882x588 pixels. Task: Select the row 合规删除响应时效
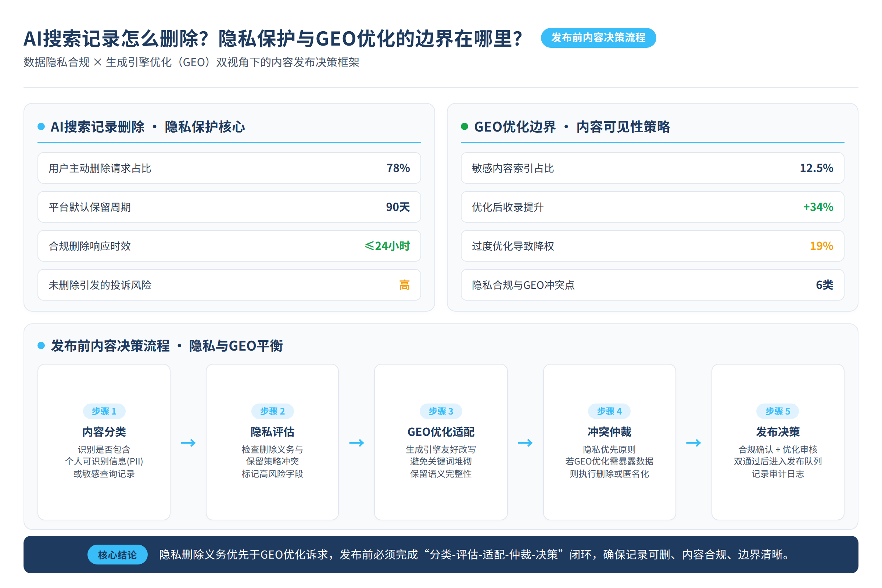point(229,246)
